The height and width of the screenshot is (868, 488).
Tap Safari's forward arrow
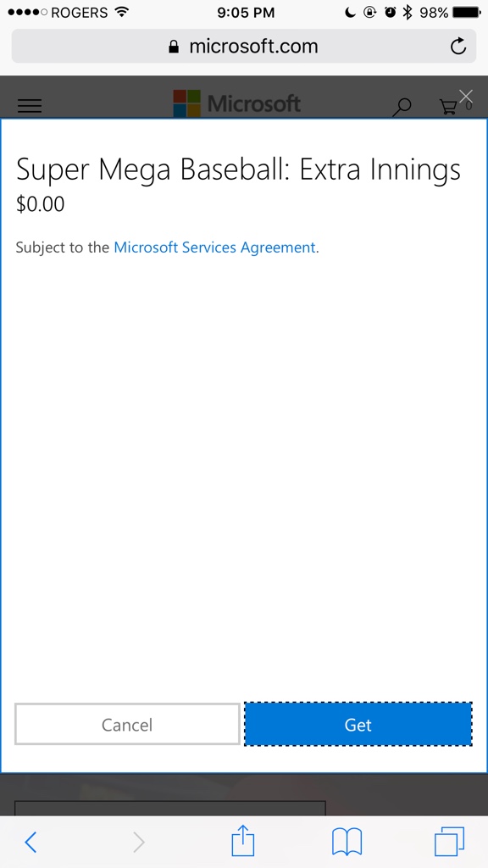(x=138, y=842)
